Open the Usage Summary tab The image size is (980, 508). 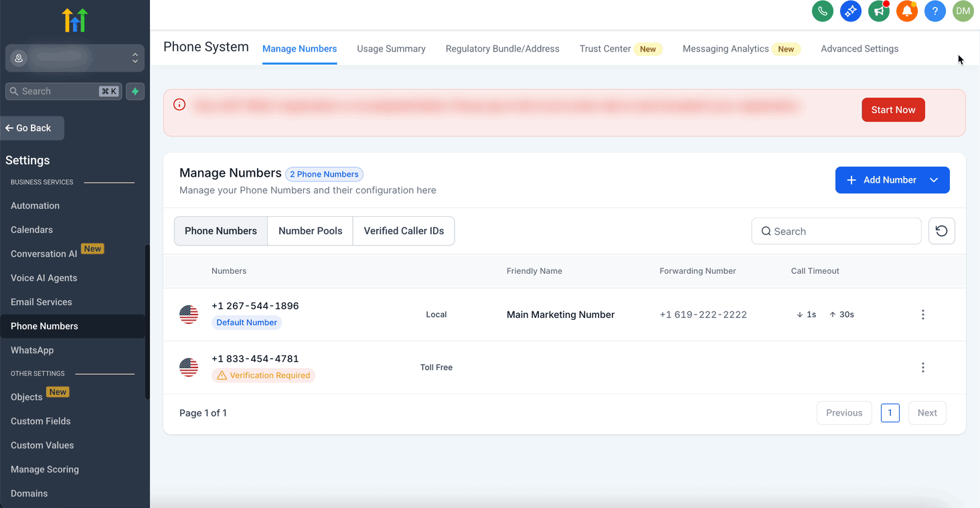(392, 49)
